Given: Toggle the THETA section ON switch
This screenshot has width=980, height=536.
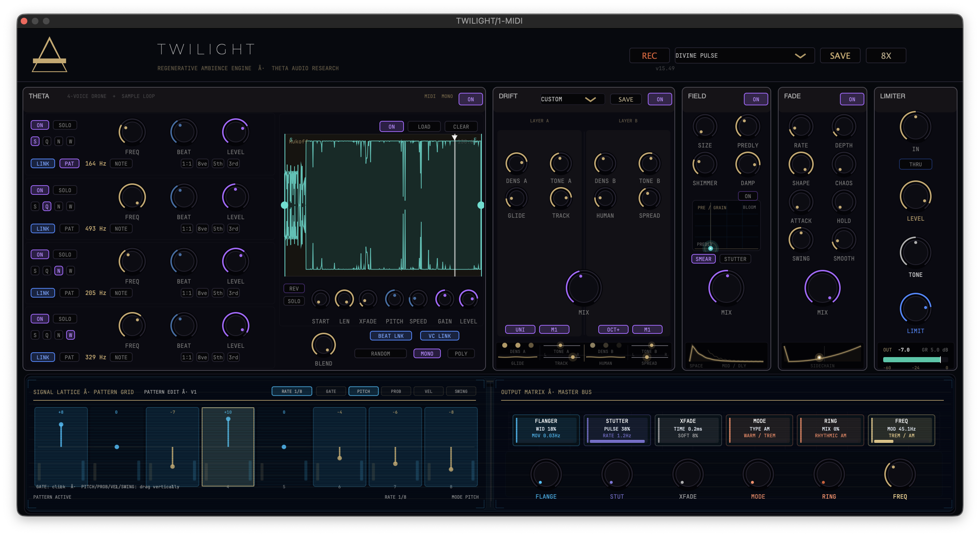Looking at the screenshot, I should [470, 99].
